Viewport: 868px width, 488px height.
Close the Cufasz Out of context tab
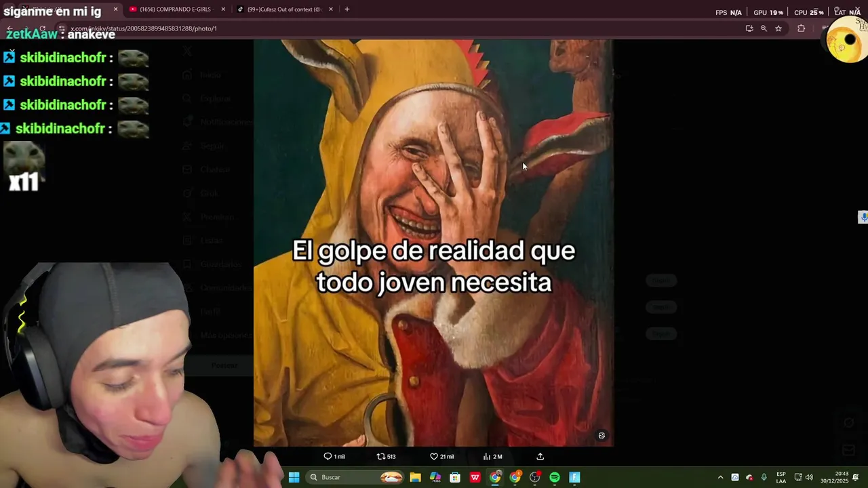[x=331, y=9]
